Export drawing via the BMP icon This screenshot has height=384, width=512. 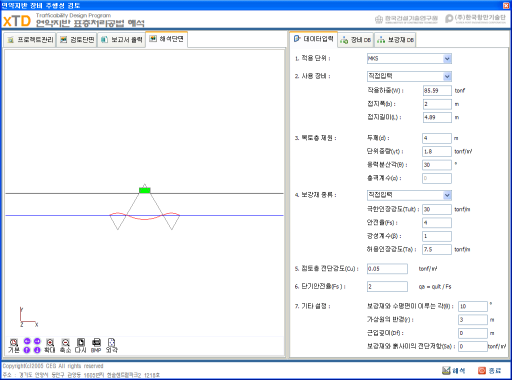[x=96, y=346]
